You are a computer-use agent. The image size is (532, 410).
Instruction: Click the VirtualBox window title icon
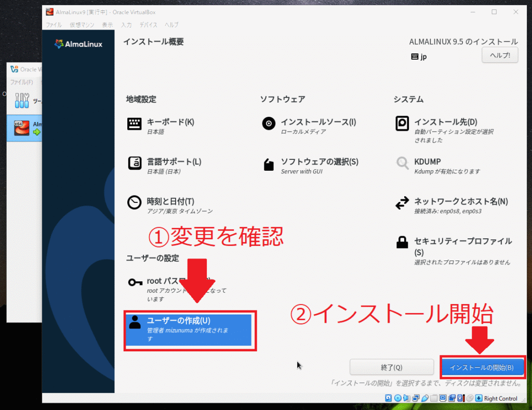point(49,12)
